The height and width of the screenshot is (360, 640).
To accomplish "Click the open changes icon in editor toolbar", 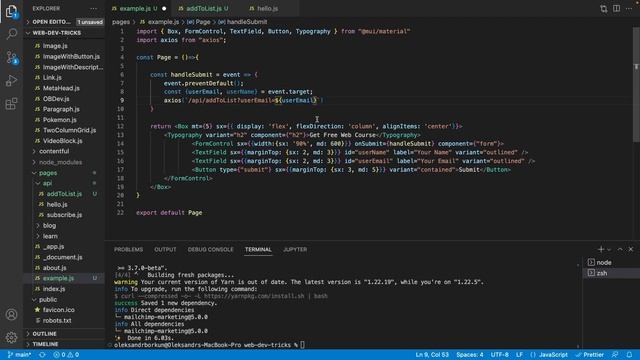I will point(604,9).
